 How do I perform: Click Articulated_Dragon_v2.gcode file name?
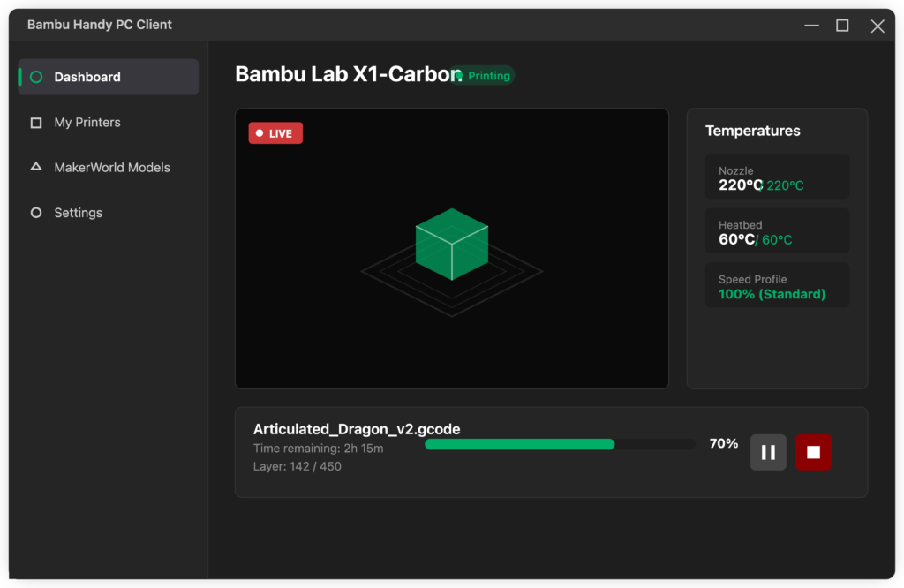[x=357, y=429]
